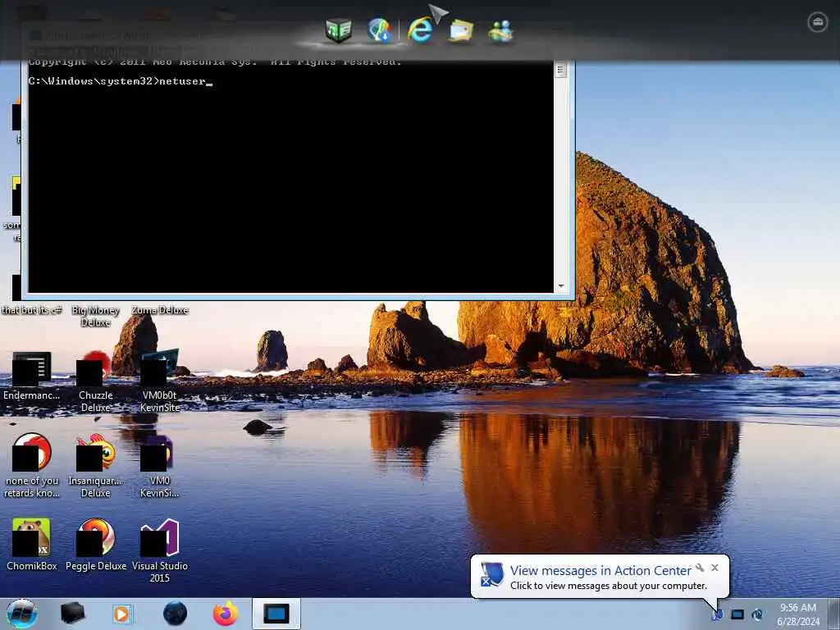
Task: Open the notification wrench options icon
Action: coord(700,568)
